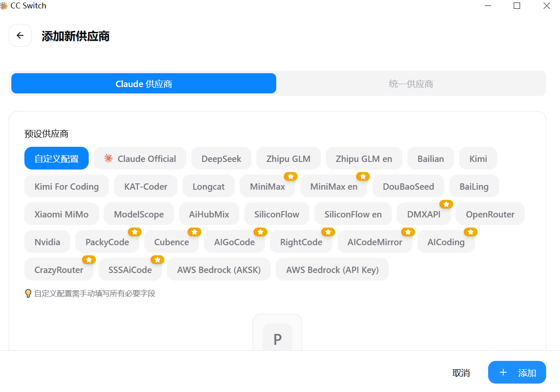Select the Kimi preset
The height and width of the screenshot is (392, 560).
(478, 158)
